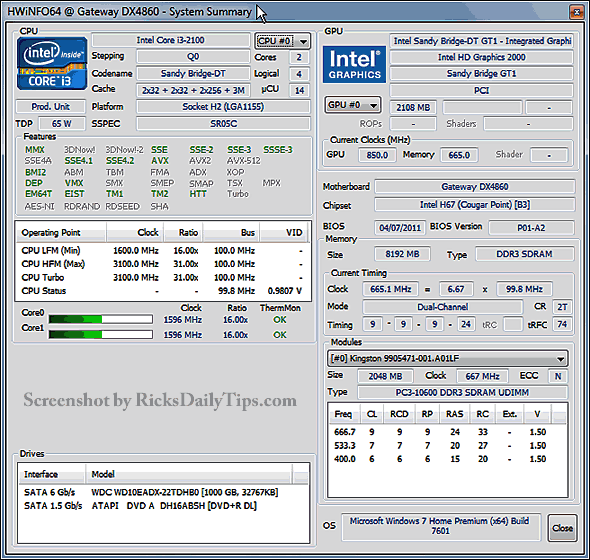The height and width of the screenshot is (560, 590).
Task: Click the SSE4.2 feature label
Action: (120, 161)
